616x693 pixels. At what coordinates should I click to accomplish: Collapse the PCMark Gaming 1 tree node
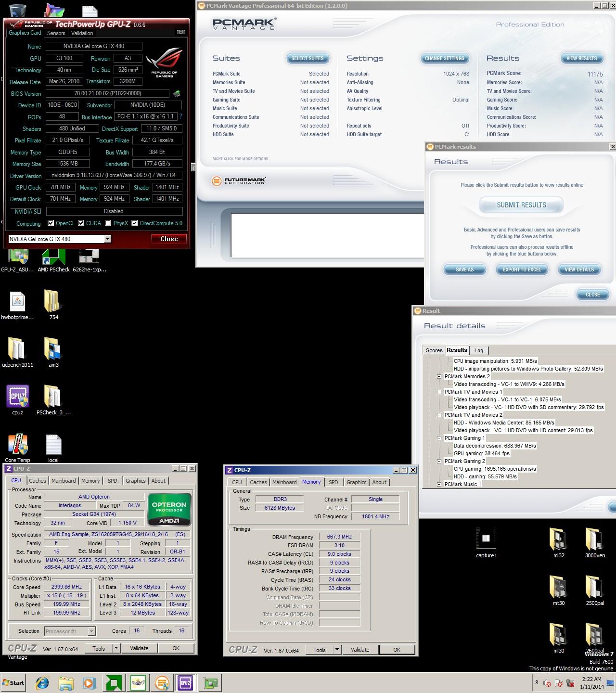(439, 438)
